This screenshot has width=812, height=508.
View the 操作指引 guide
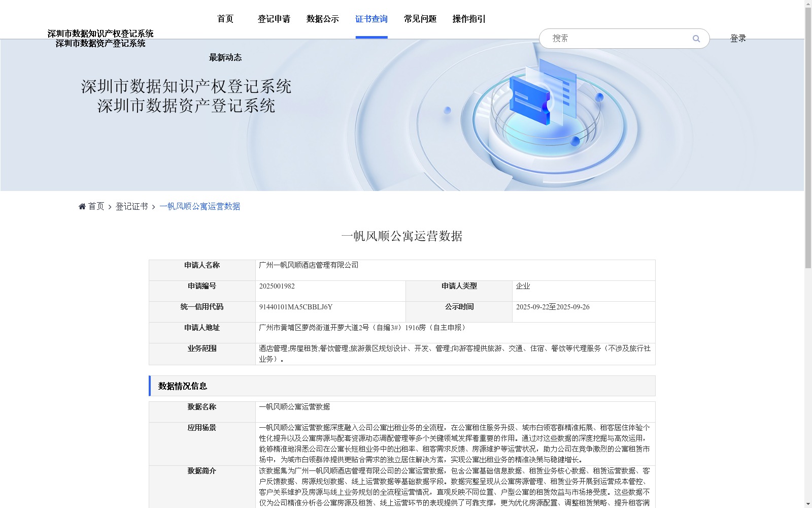click(x=468, y=19)
